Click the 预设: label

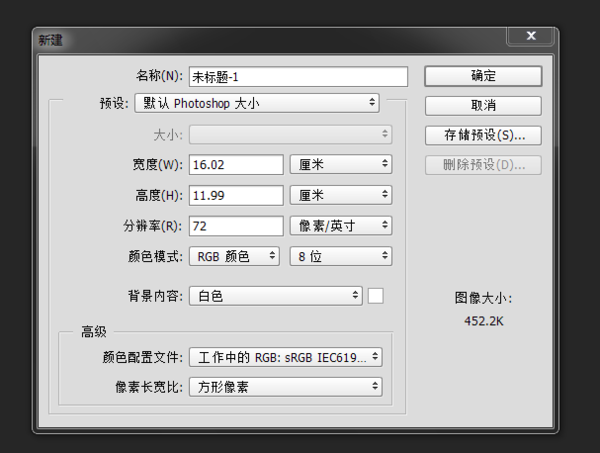pos(114,103)
